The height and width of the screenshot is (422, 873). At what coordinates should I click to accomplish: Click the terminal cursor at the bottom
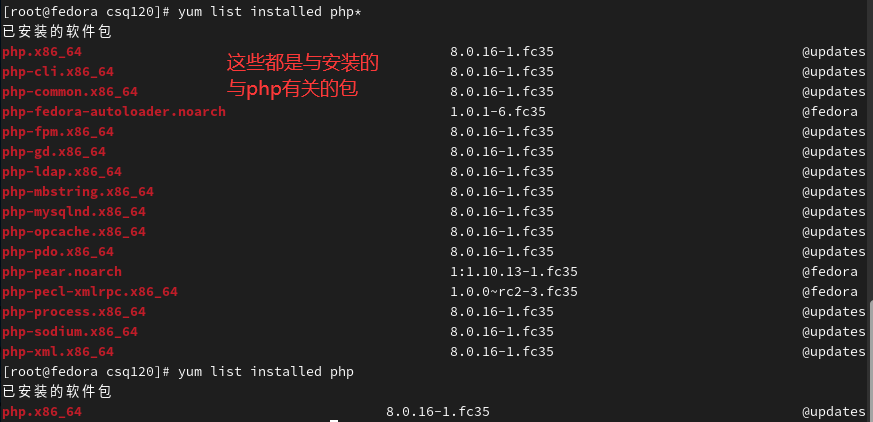point(334,421)
